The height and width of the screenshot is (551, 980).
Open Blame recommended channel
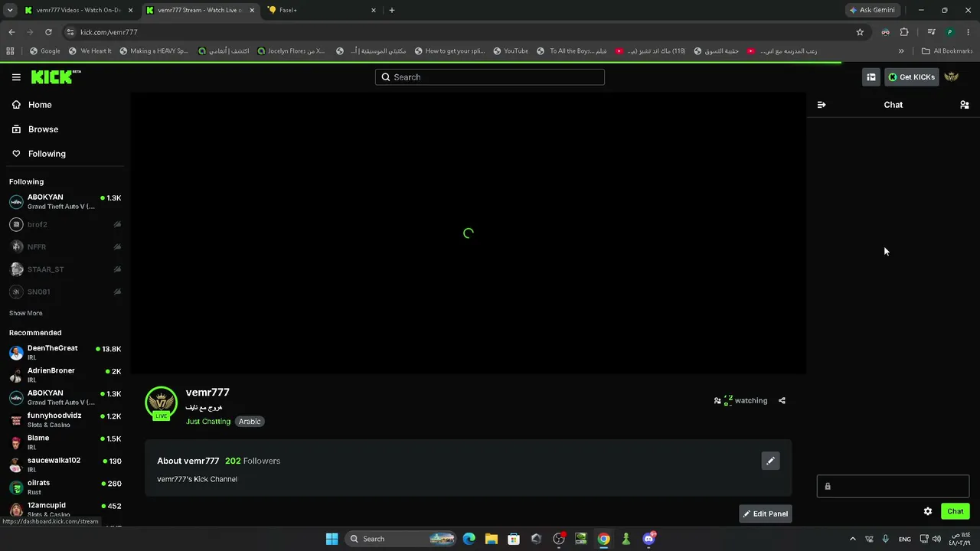[64, 442]
